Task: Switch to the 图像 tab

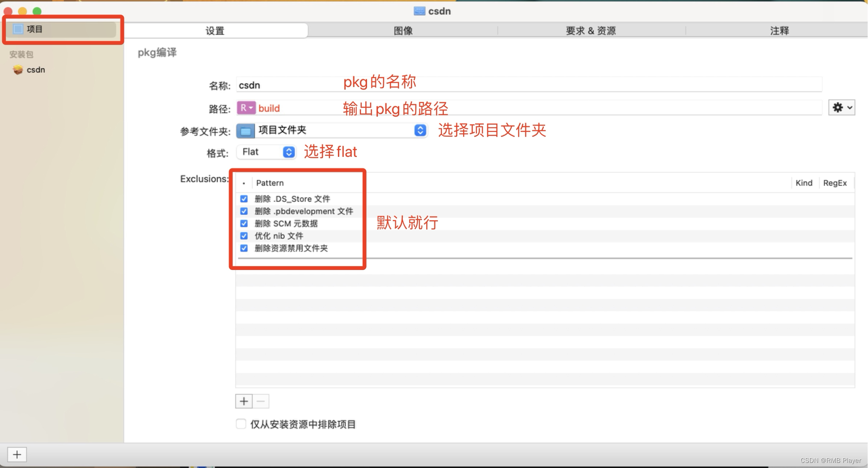Action: click(x=403, y=31)
